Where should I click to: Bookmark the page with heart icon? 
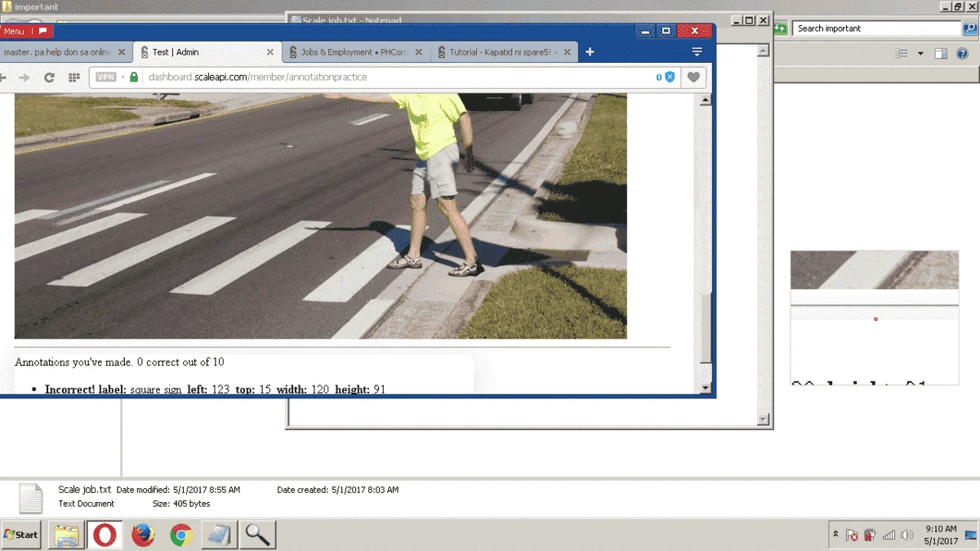tap(693, 78)
